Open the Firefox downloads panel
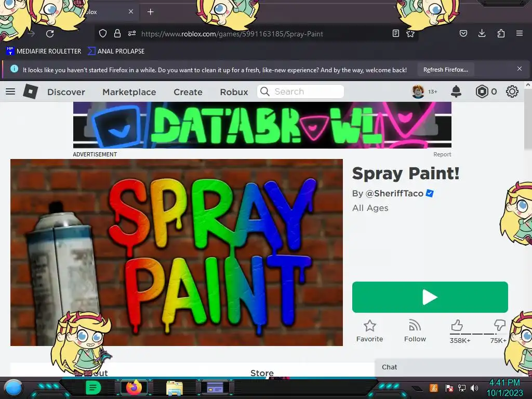This screenshot has height=399, width=532. 482,33
